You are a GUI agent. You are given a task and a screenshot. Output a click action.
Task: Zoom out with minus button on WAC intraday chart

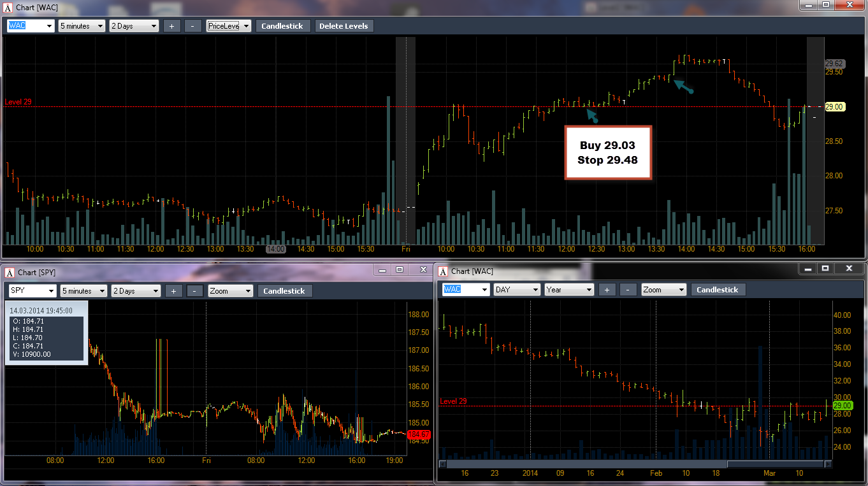(x=192, y=26)
